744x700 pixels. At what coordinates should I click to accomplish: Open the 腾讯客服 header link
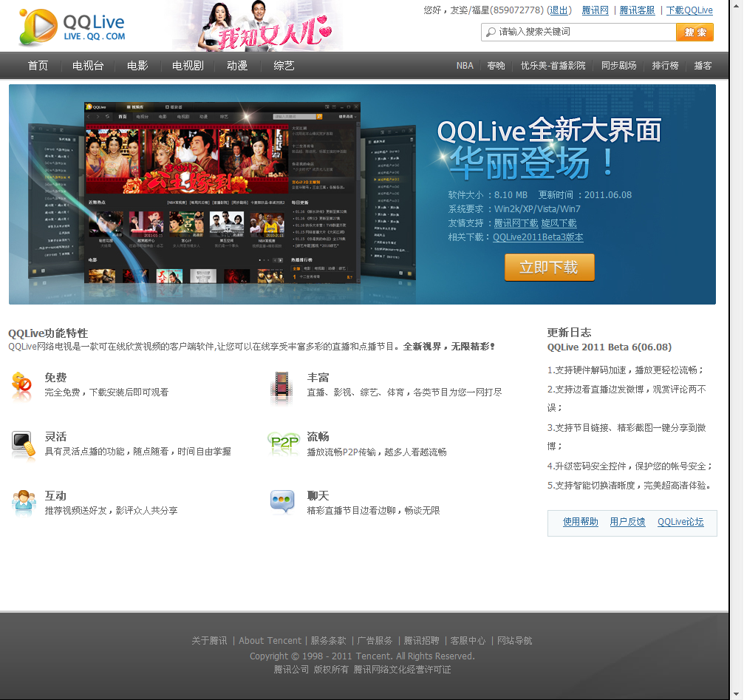click(638, 10)
